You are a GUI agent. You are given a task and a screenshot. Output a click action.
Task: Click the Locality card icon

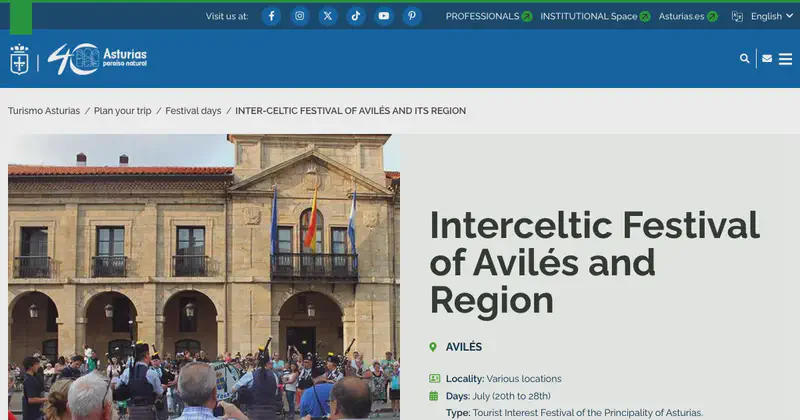(434, 379)
